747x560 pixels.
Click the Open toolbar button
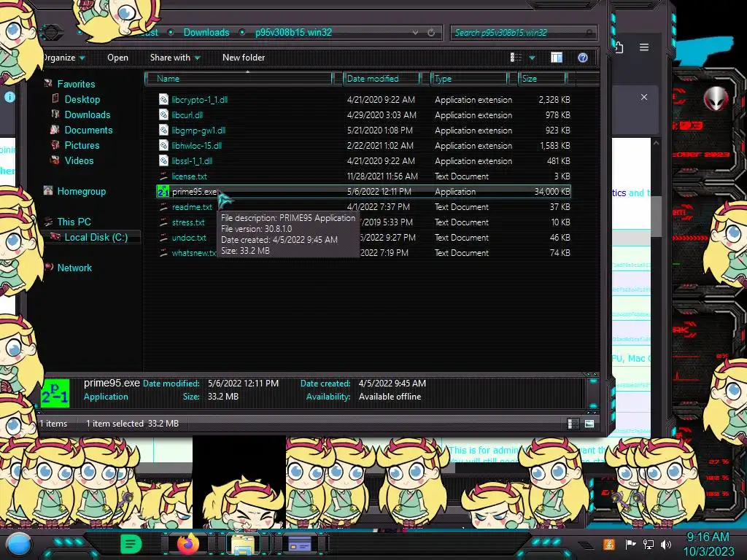[x=117, y=58]
